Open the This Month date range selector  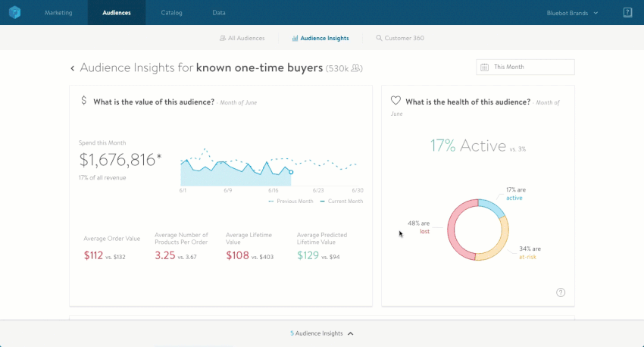[x=525, y=67]
